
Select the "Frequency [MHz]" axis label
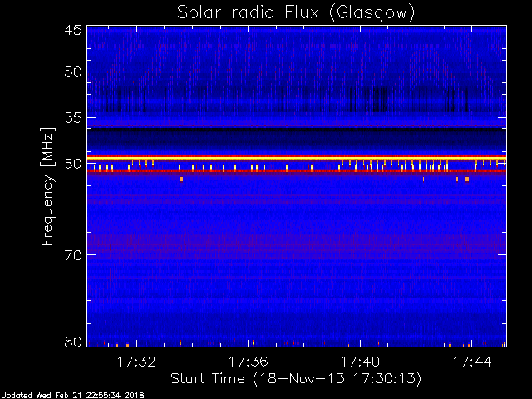point(47,186)
